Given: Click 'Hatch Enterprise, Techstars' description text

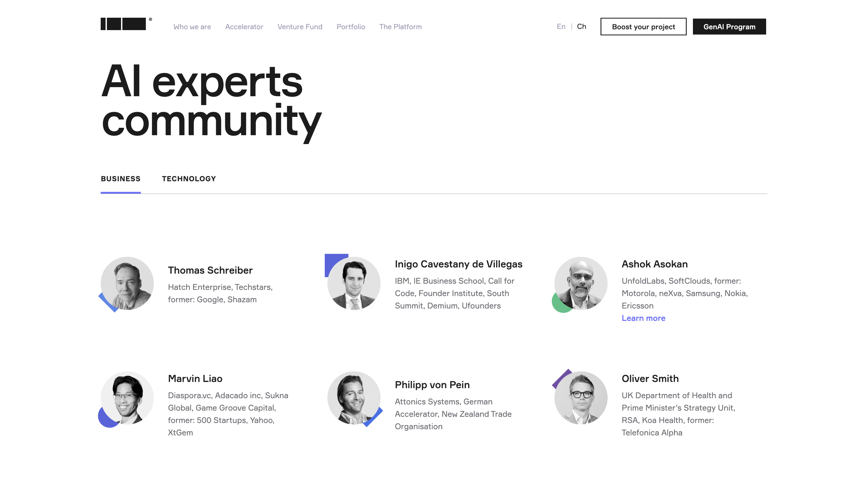Looking at the screenshot, I should [220, 293].
